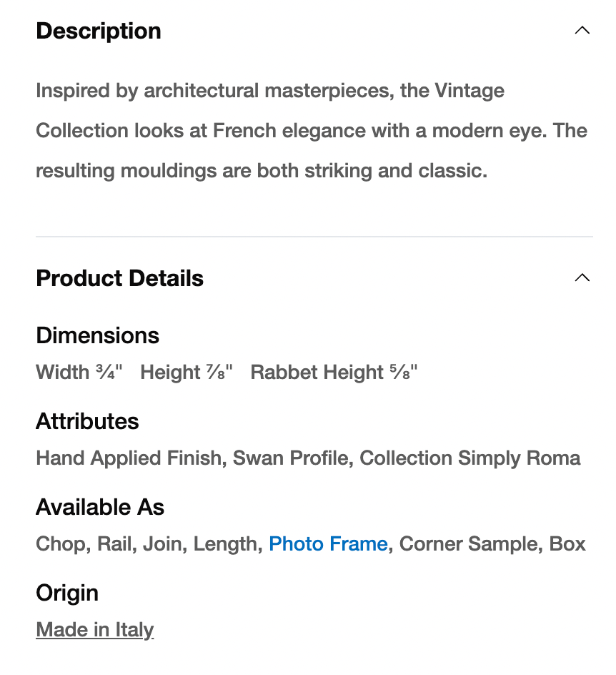Open the Photo Frame link

328,544
